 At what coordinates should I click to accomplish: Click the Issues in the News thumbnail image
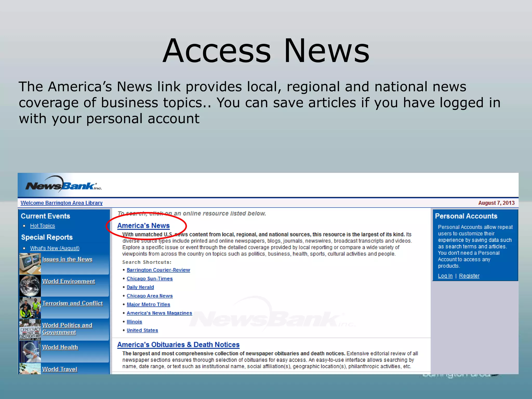(x=30, y=264)
